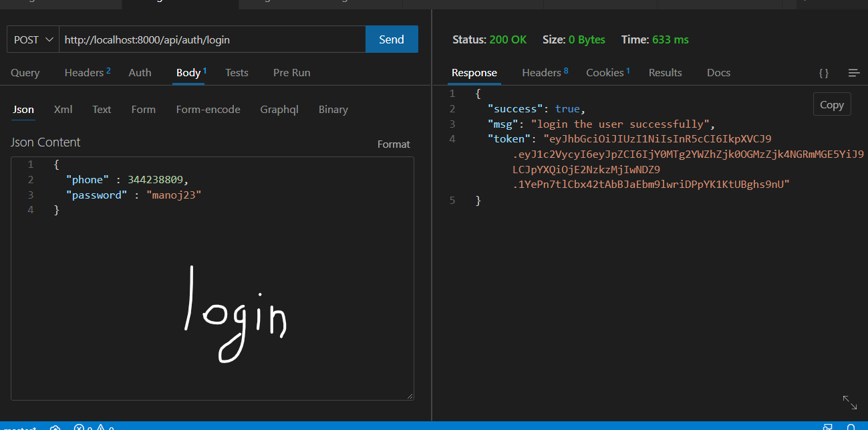Click Format to beautify the JSON
The image size is (868, 430).
pyautogui.click(x=394, y=144)
